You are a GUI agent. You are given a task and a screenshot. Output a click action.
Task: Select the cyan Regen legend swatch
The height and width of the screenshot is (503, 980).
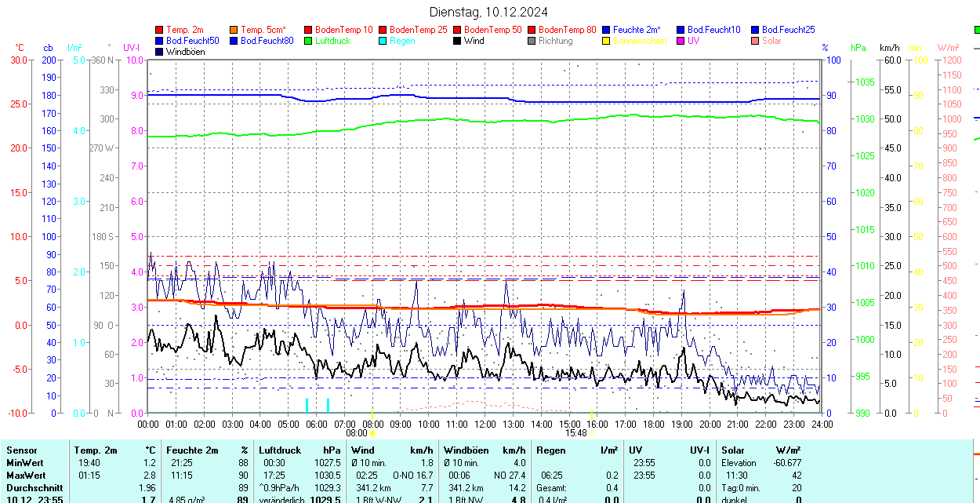tap(383, 41)
